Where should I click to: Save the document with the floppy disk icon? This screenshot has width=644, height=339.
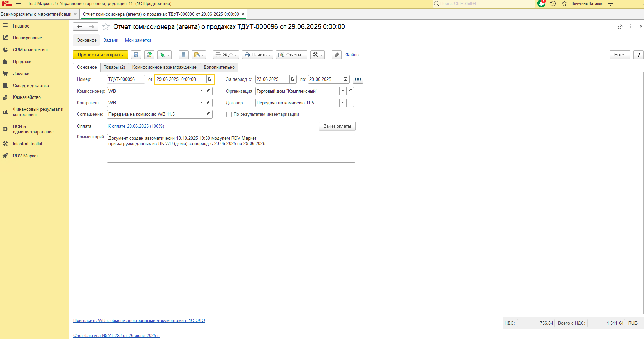pyautogui.click(x=136, y=55)
